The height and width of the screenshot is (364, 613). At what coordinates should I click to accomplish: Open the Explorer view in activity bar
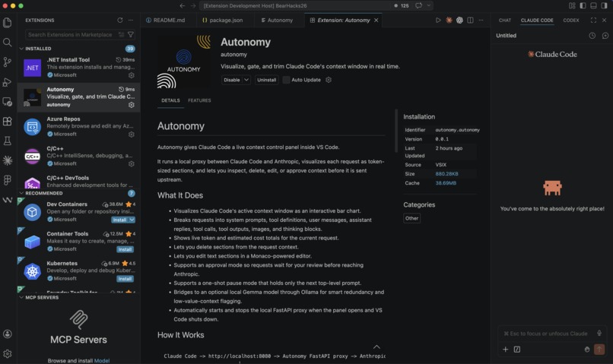(x=8, y=23)
